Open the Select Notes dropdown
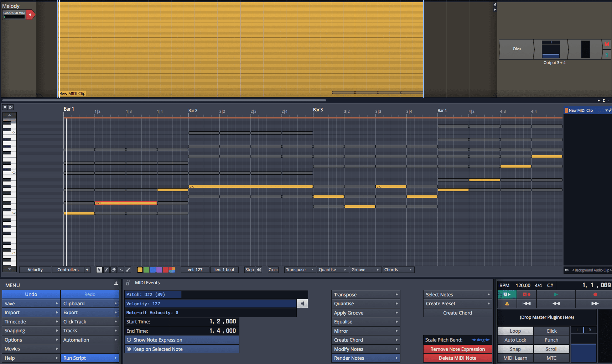 457,294
